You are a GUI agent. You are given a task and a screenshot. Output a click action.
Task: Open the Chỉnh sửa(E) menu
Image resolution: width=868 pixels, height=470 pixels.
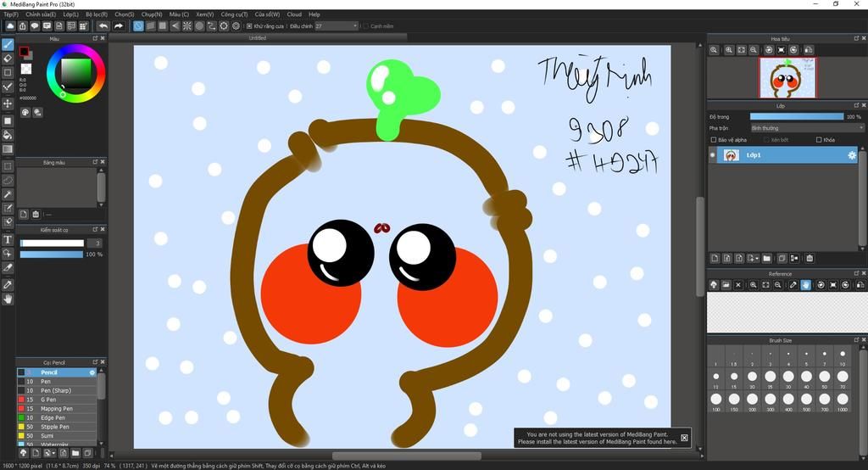pos(41,14)
